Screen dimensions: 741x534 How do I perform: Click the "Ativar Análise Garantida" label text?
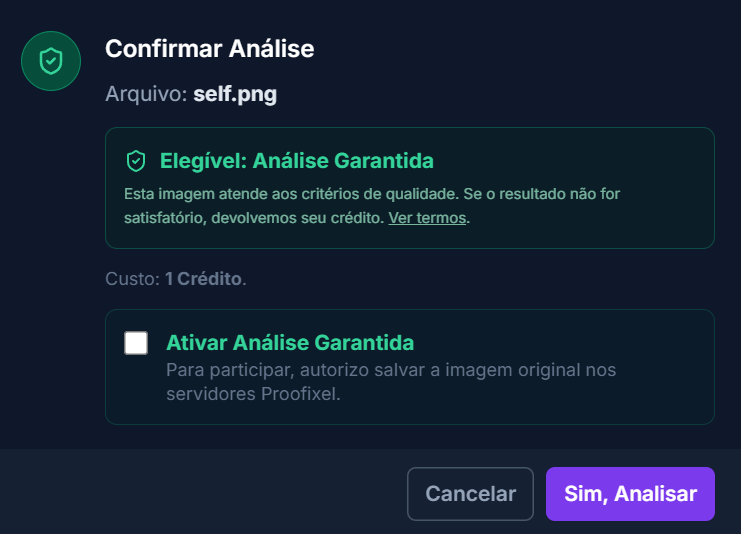[290, 343]
